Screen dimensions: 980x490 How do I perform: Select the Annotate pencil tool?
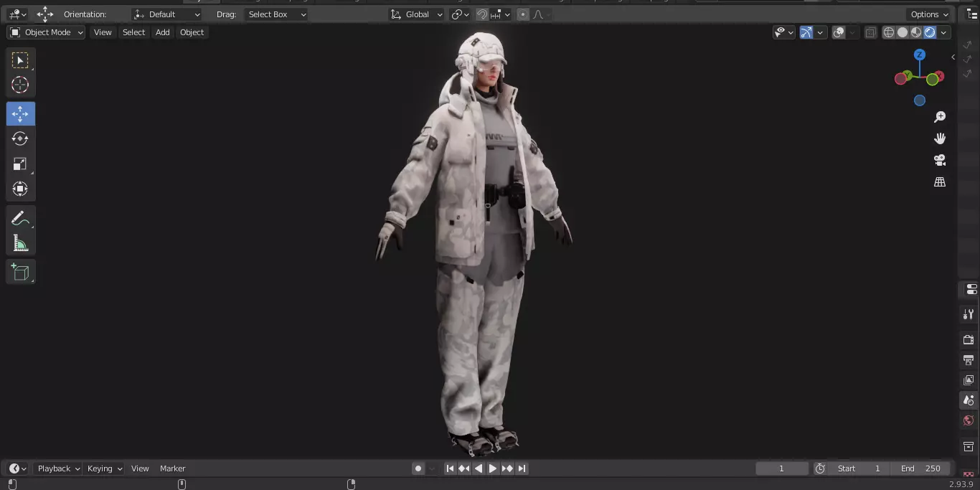[20, 218]
